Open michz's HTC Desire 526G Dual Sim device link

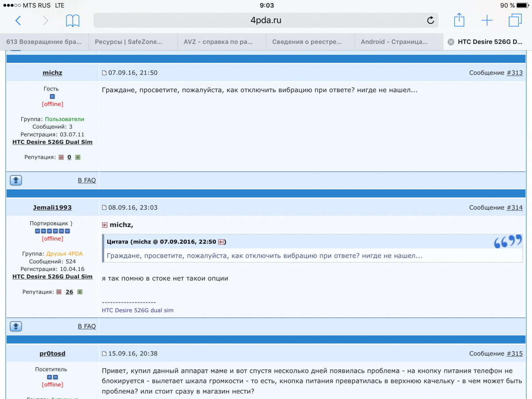[52, 142]
